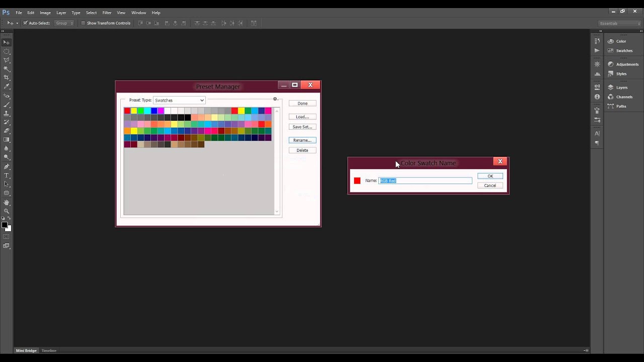Screen dimensions: 644x362
Task: Click the foreground color box in toolbar
Action: point(5,225)
